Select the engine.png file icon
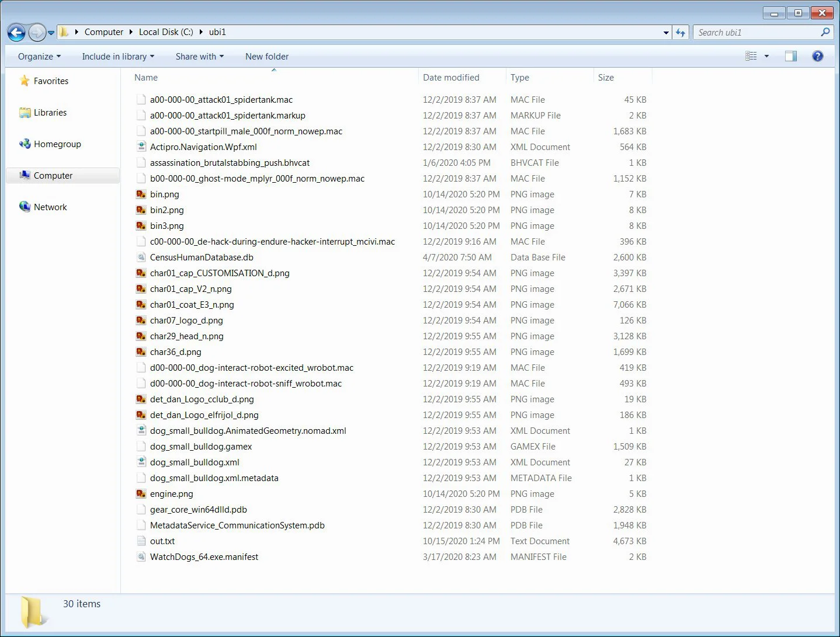The height and width of the screenshot is (637, 840). click(141, 494)
